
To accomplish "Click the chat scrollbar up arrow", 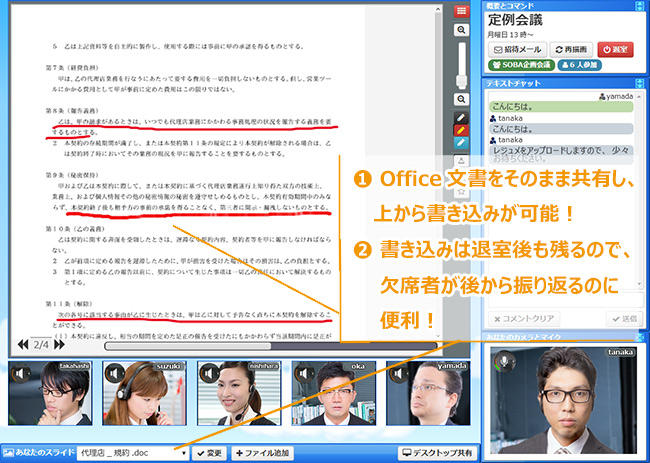I will [639, 96].
